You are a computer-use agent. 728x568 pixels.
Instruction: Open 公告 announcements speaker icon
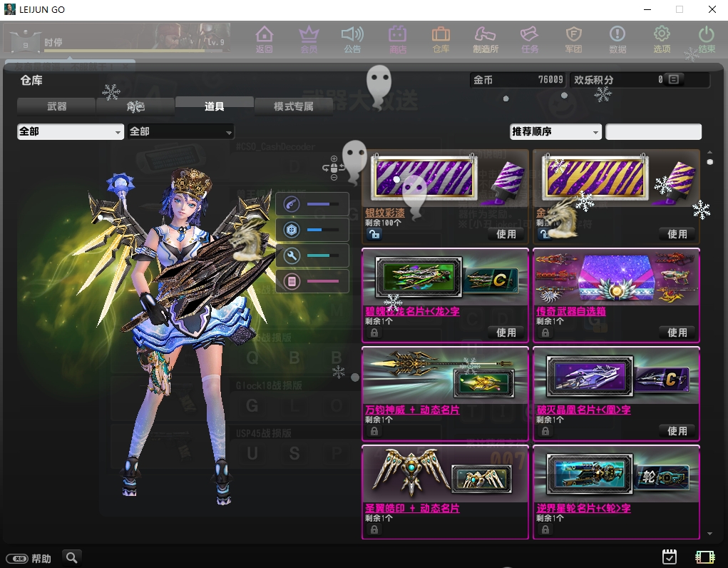(352, 39)
